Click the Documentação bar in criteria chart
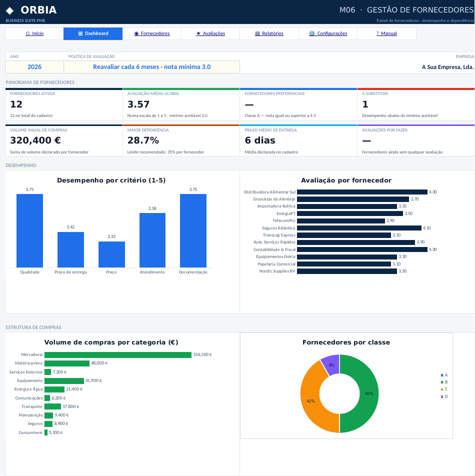 coord(193,230)
